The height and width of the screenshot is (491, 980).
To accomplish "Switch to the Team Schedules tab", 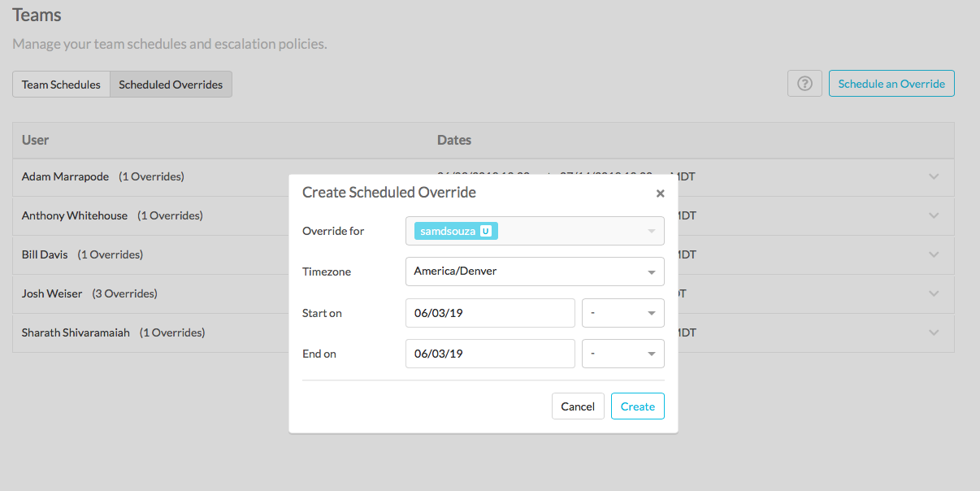I will click(61, 85).
